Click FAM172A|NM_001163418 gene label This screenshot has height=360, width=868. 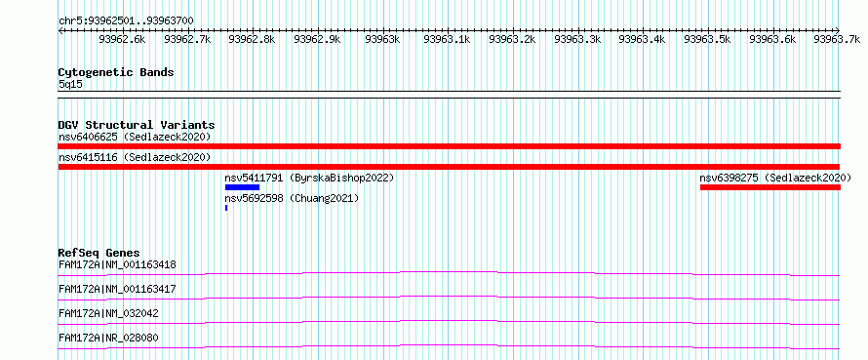click(x=117, y=264)
